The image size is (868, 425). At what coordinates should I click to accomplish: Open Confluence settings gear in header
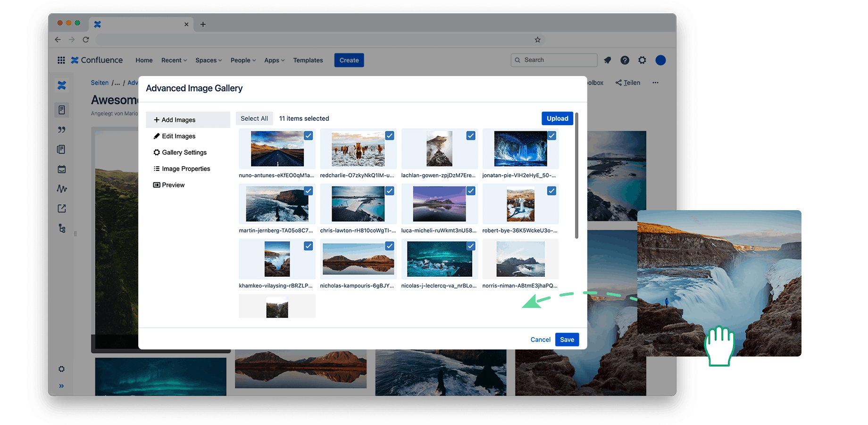[x=642, y=60]
